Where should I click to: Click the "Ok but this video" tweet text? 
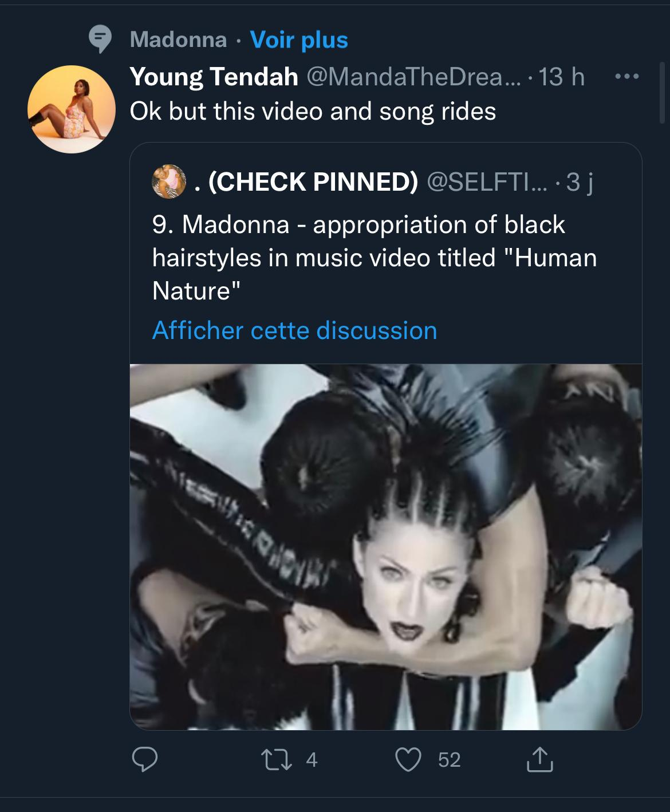(x=313, y=111)
